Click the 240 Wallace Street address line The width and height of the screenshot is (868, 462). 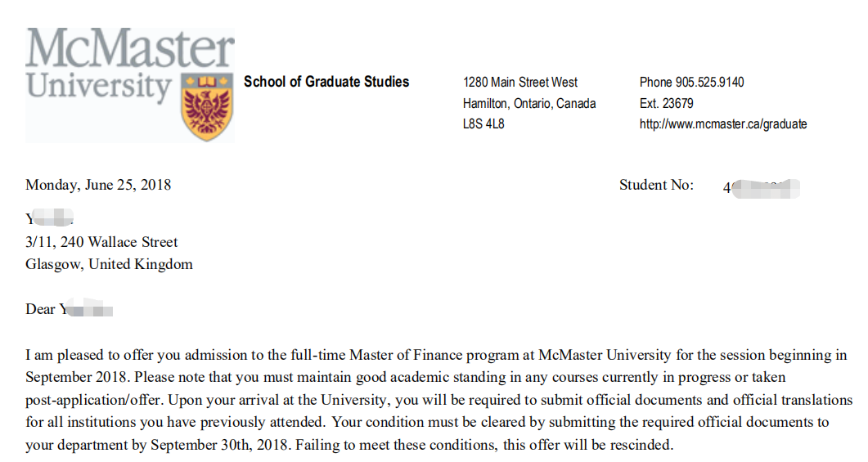click(x=101, y=242)
